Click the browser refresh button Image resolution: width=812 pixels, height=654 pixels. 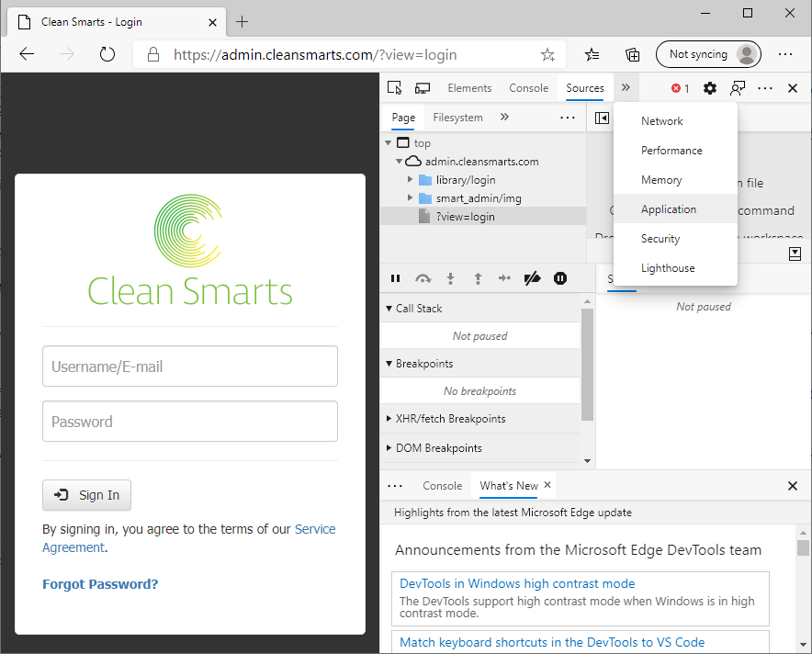coord(107,54)
